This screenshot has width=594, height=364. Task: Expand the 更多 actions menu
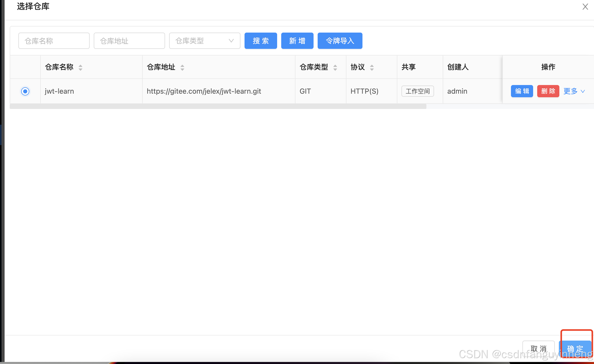point(571,91)
